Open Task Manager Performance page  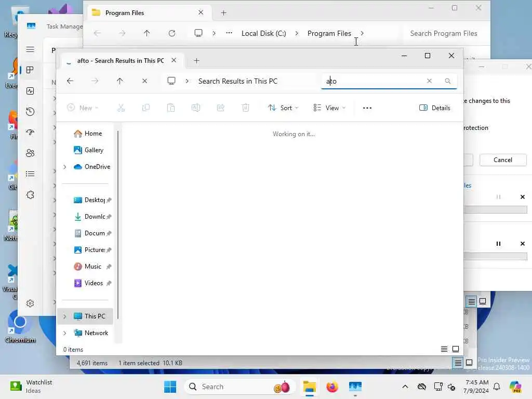[x=30, y=91]
